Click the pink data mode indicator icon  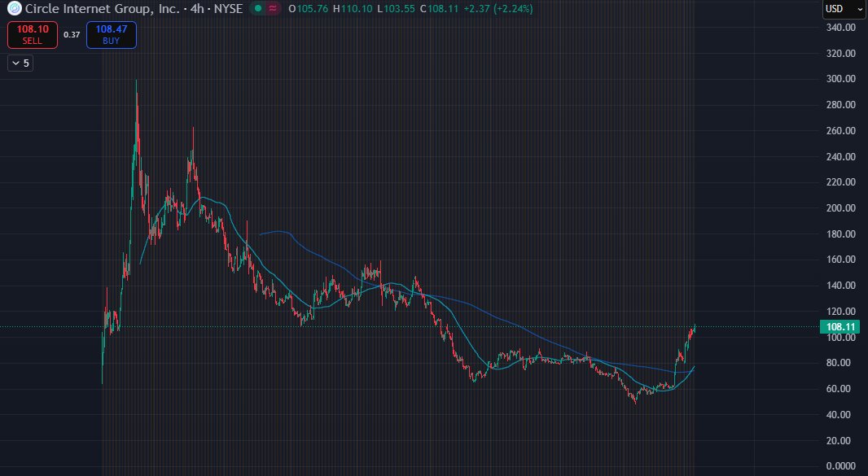coord(272,8)
